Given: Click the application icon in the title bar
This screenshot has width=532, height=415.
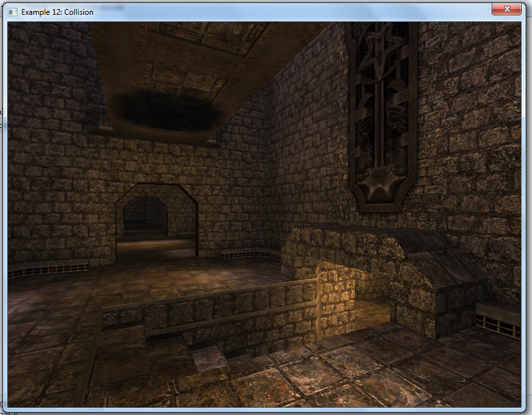Looking at the screenshot, I should [x=12, y=12].
